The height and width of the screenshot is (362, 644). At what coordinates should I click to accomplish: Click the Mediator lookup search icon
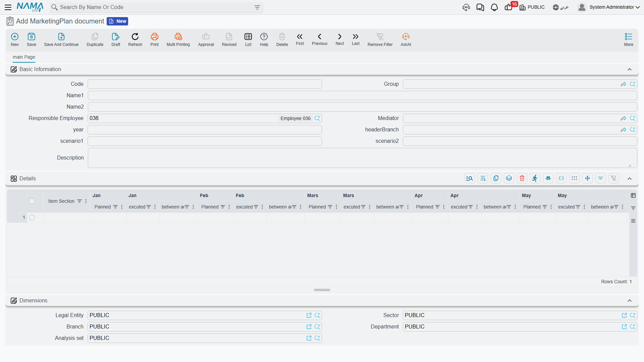633,118
